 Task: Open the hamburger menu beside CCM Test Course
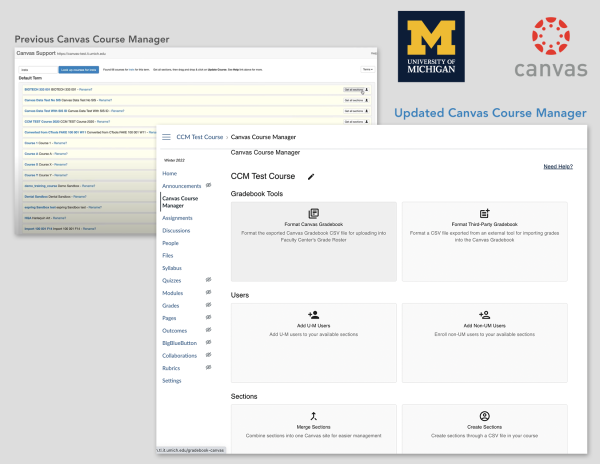pyautogui.click(x=166, y=137)
